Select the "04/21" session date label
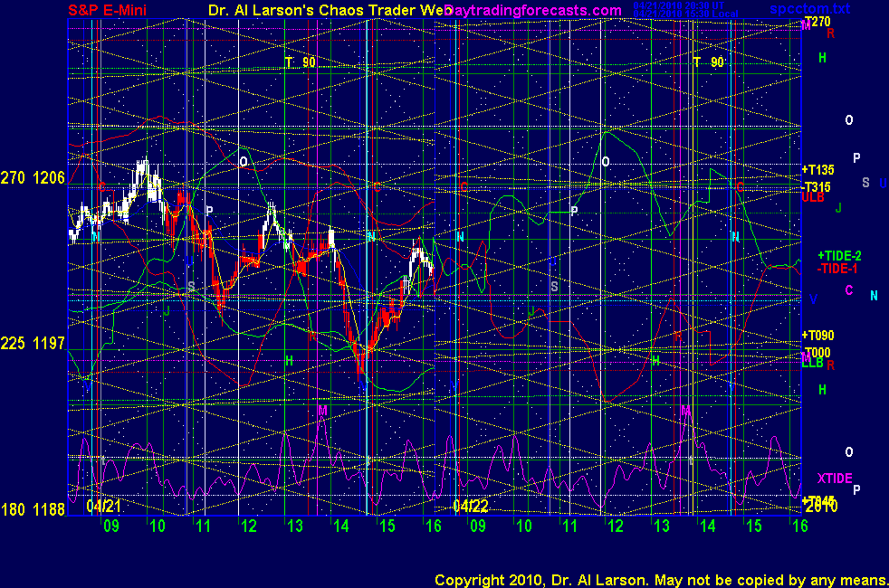This screenshot has height=588, width=889. point(103,506)
